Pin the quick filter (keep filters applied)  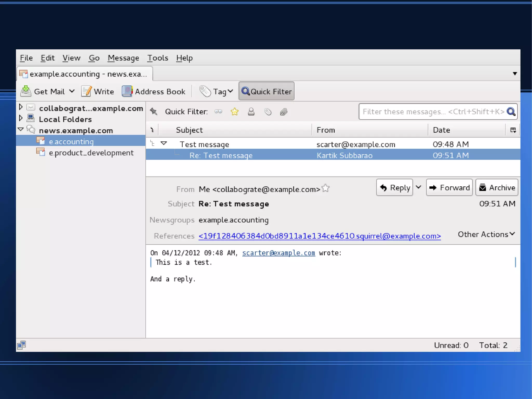point(154,112)
